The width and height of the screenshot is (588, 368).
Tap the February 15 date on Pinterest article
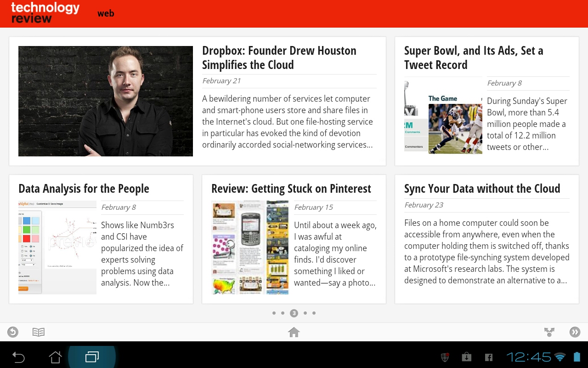tap(313, 207)
